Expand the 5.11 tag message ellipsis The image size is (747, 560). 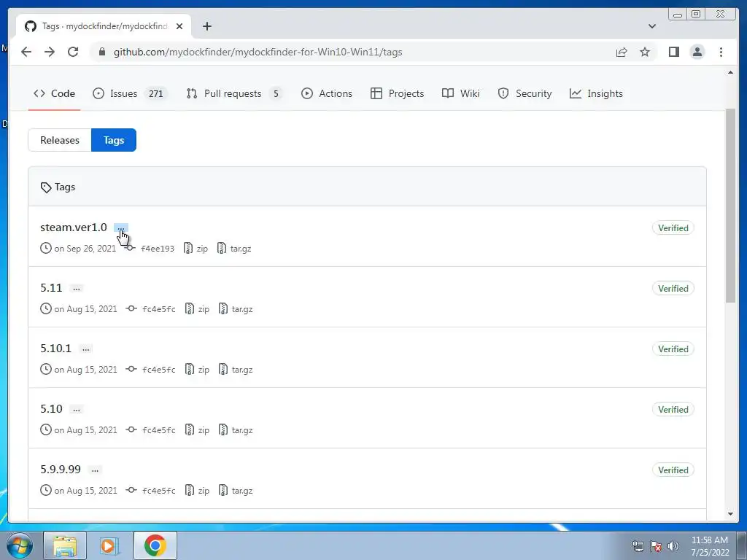coord(76,289)
